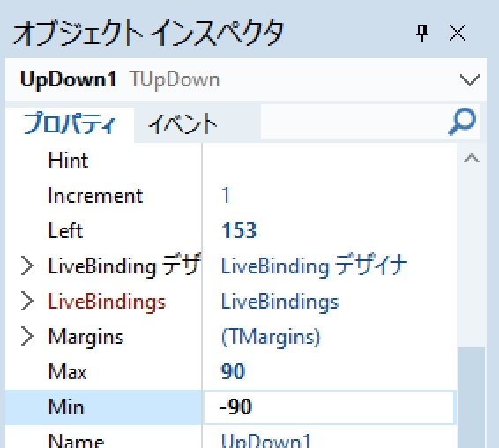The image size is (499, 448).
Task: Close the Object Inspector panel
Action: point(458,33)
